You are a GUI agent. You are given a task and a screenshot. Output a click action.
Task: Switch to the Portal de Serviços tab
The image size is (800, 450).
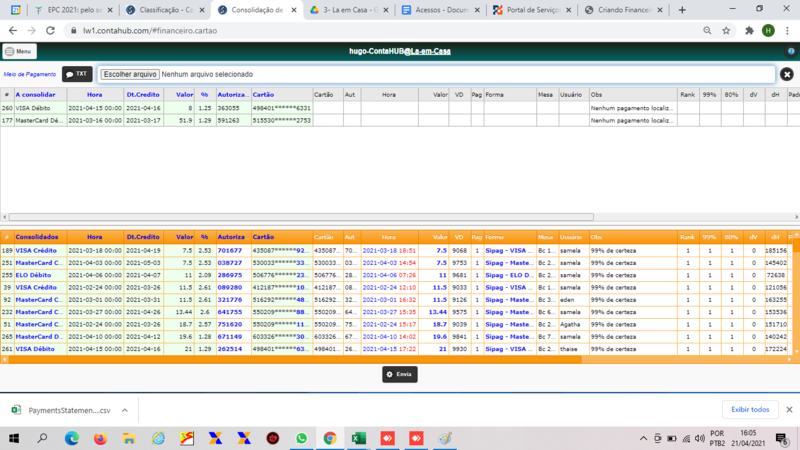(532, 10)
